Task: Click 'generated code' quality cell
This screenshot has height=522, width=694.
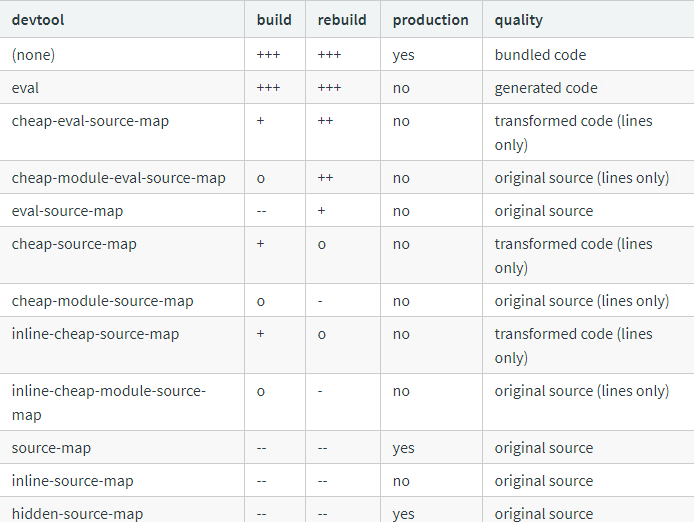Action: (546, 88)
